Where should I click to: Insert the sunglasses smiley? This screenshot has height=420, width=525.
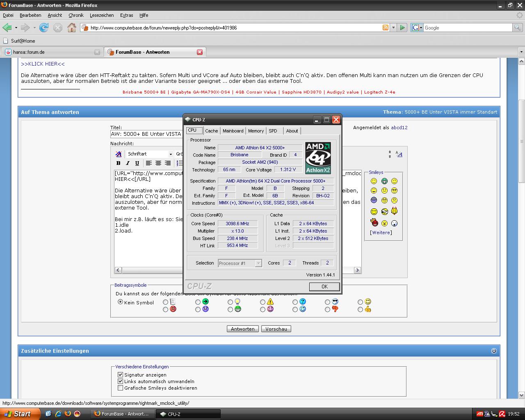click(394, 190)
